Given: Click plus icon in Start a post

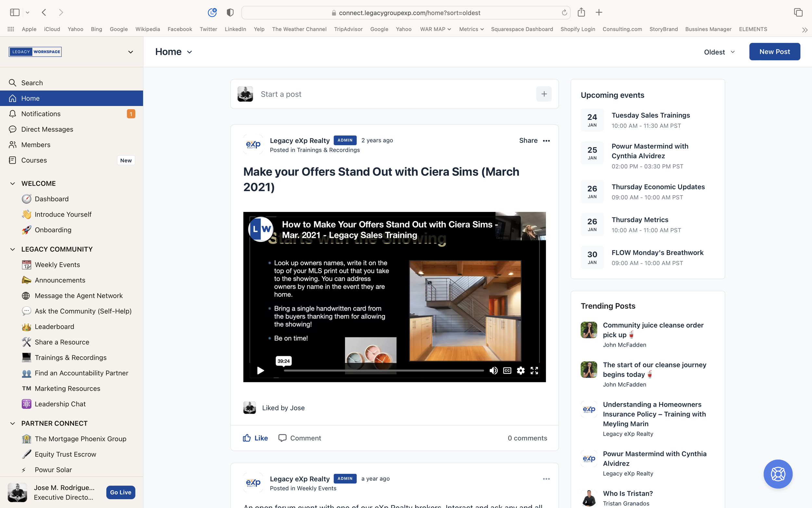Looking at the screenshot, I should (x=544, y=94).
